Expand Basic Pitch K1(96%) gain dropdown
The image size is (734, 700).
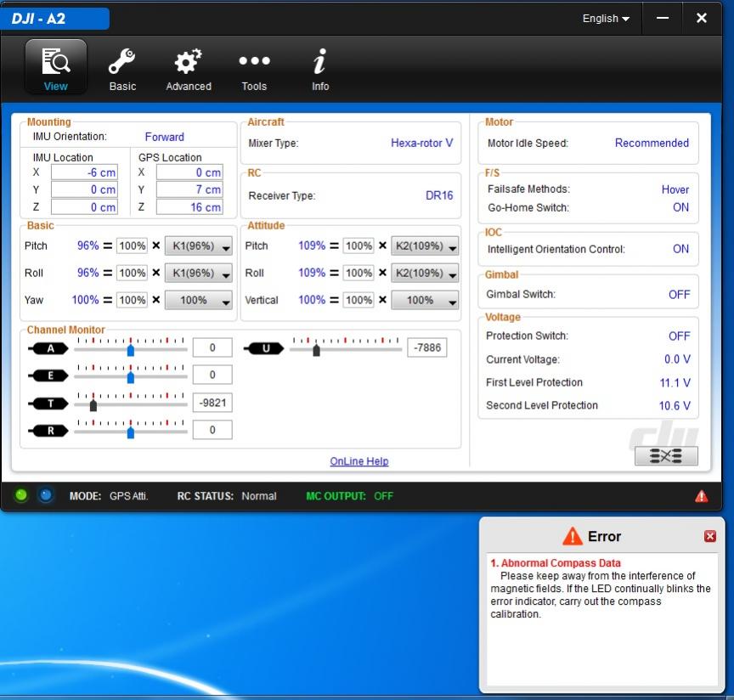click(199, 246)
